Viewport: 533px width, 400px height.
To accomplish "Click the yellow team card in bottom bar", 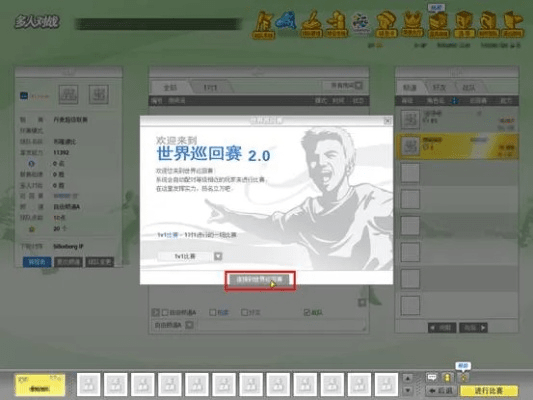I will click(x=40, y=385).
